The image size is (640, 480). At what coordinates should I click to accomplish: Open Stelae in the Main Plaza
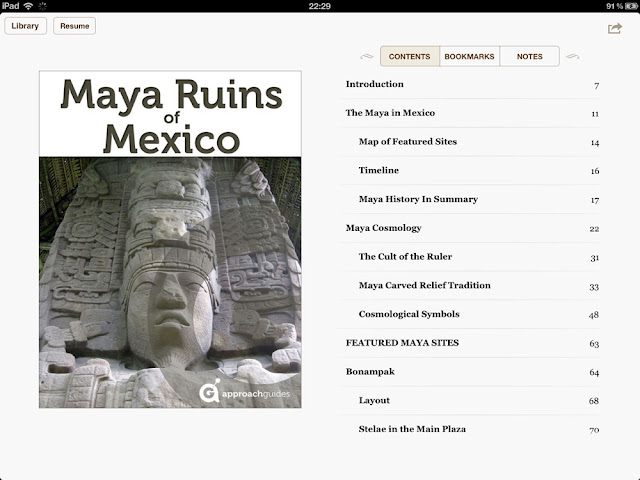[x=412, y=429]
